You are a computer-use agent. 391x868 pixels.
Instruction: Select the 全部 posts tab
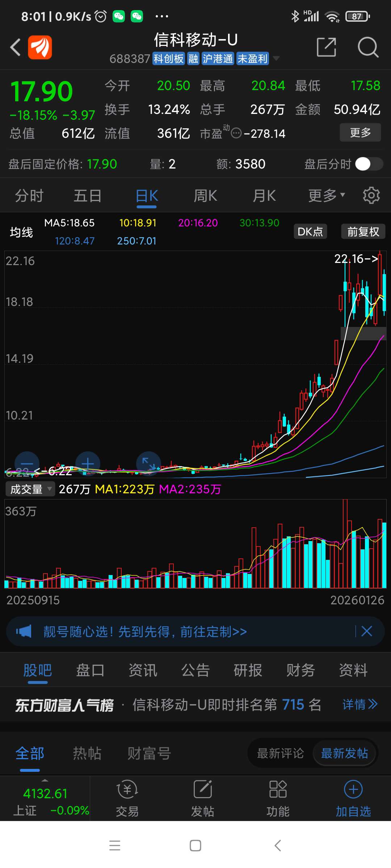point(30,753)
